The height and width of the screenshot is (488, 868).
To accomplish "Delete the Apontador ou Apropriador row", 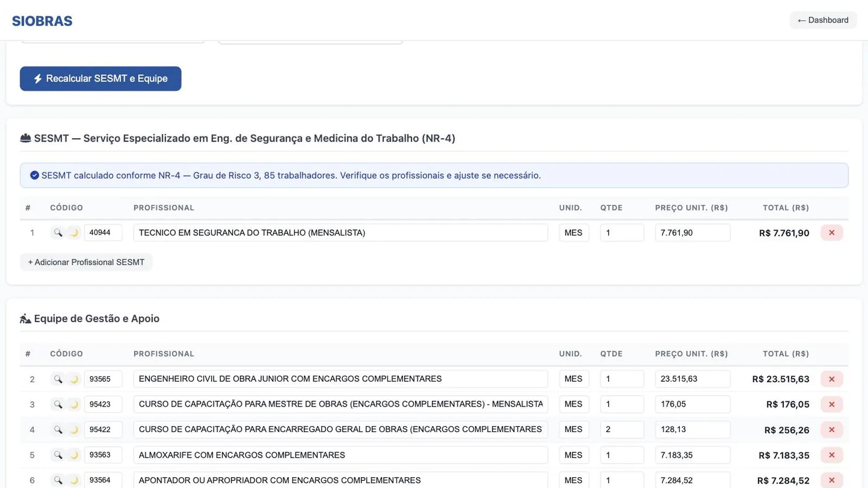I will pos(832,480).
